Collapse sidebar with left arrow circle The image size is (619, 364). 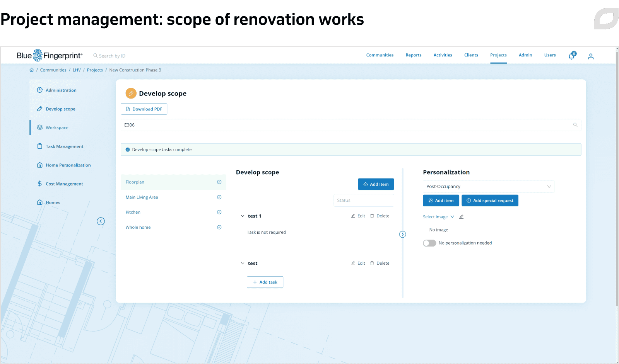tap(101, 221)
